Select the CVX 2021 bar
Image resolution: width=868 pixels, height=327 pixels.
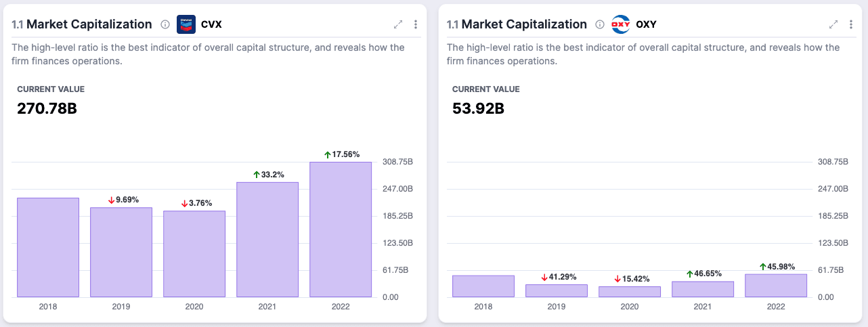(x=267, y=239)
